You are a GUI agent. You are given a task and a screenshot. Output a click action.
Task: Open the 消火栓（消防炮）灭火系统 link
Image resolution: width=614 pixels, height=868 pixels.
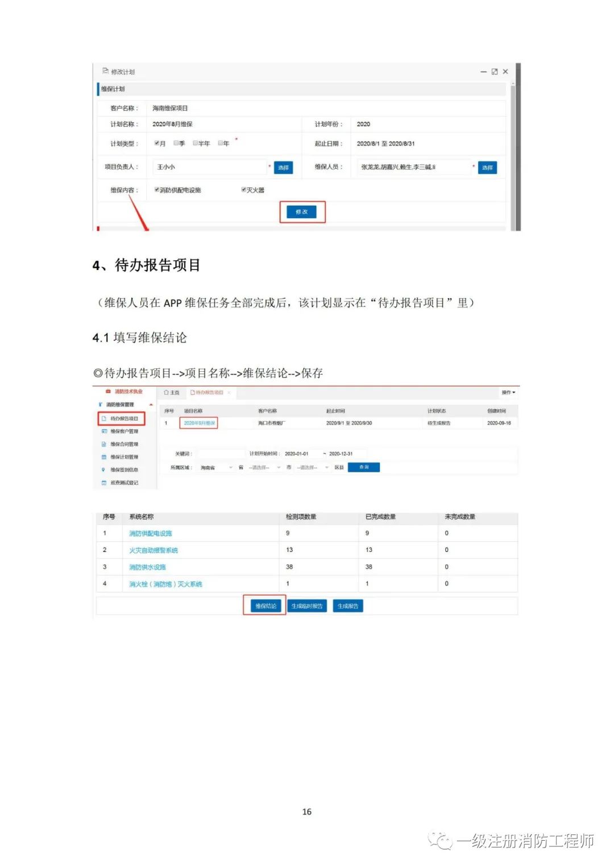[x=165, y=584]
